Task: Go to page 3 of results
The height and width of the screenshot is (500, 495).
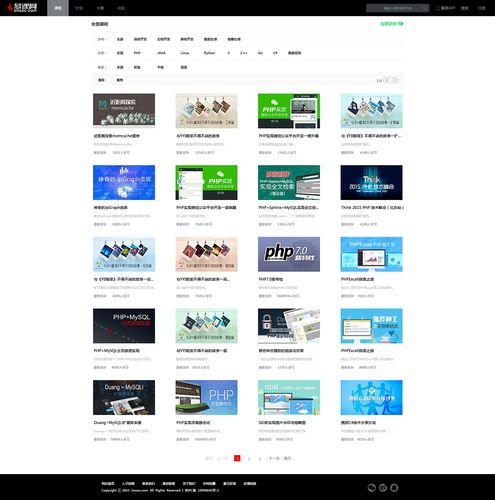Action: click(260, 458)
